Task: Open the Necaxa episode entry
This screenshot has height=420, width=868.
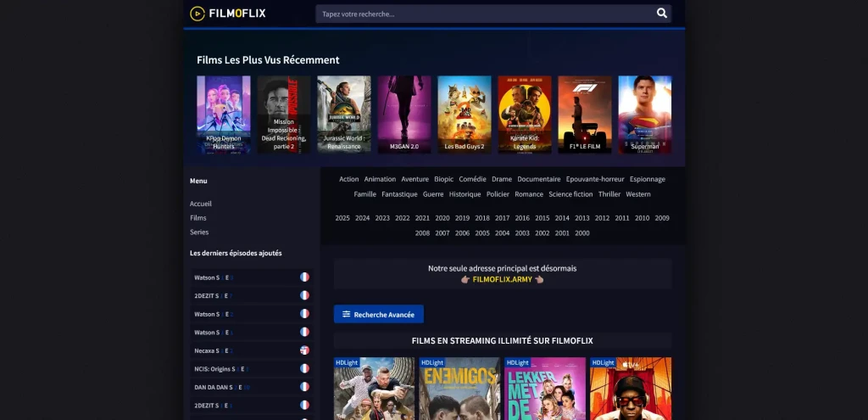Action: [251, 350]
